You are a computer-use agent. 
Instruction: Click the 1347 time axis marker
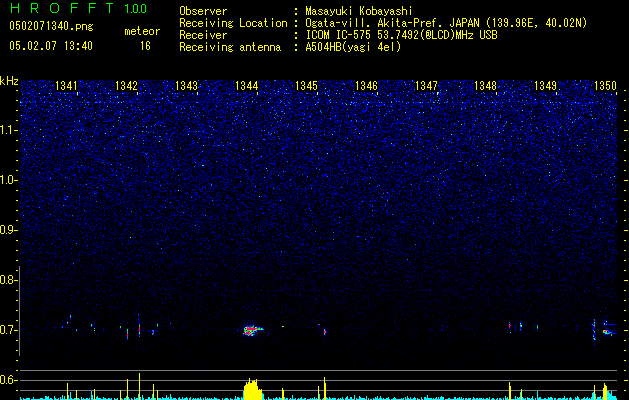[426, 85]
